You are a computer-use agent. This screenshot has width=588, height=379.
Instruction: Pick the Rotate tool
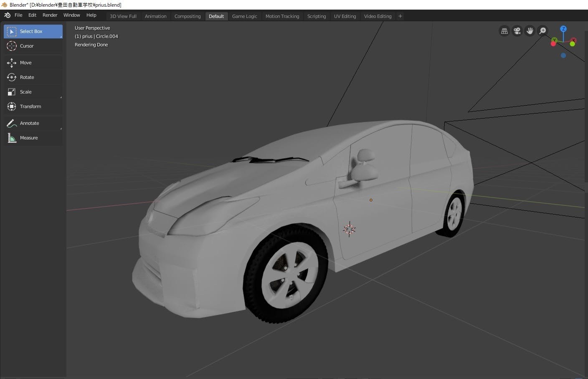27,77
